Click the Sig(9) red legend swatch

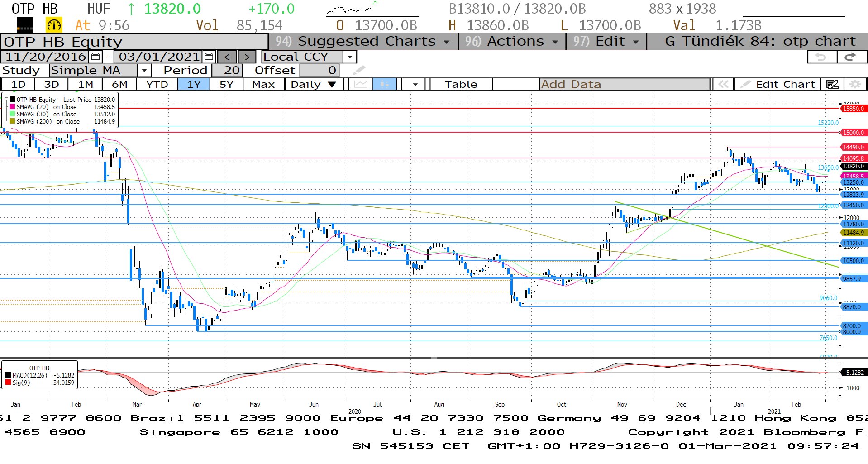pos(8,383)
